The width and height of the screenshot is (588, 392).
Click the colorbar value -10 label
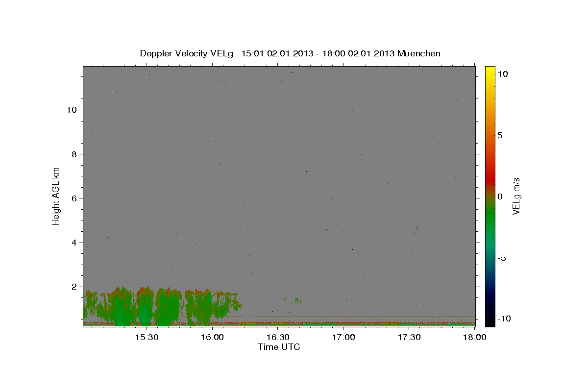(504, 319)
